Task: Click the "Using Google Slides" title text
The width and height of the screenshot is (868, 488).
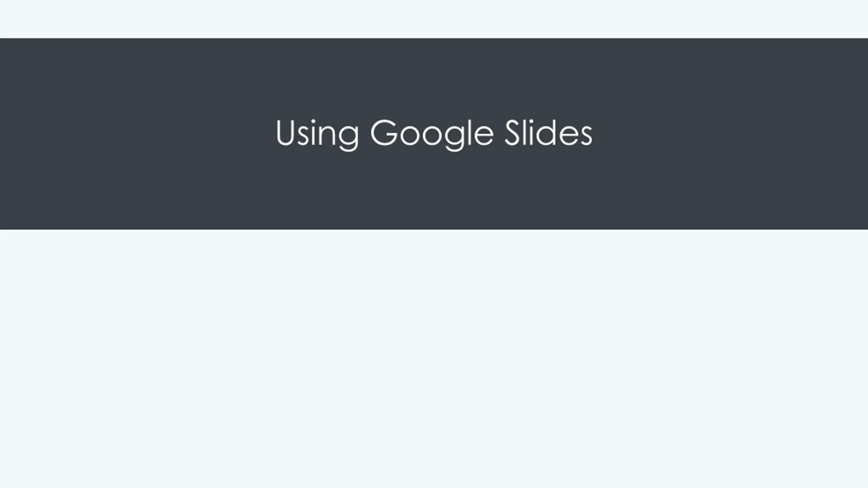Action: click(x=434, y=134)
